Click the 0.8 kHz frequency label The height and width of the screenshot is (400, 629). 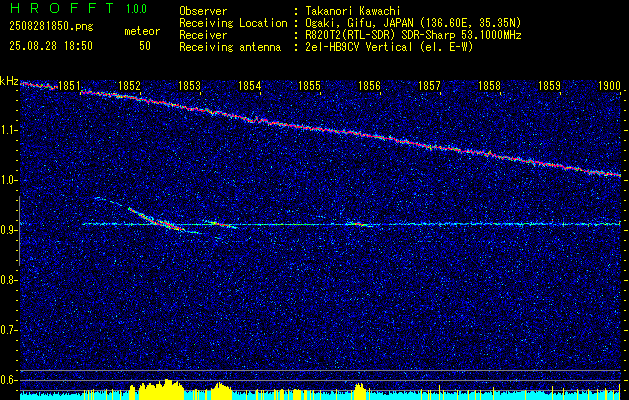point(8,280)
